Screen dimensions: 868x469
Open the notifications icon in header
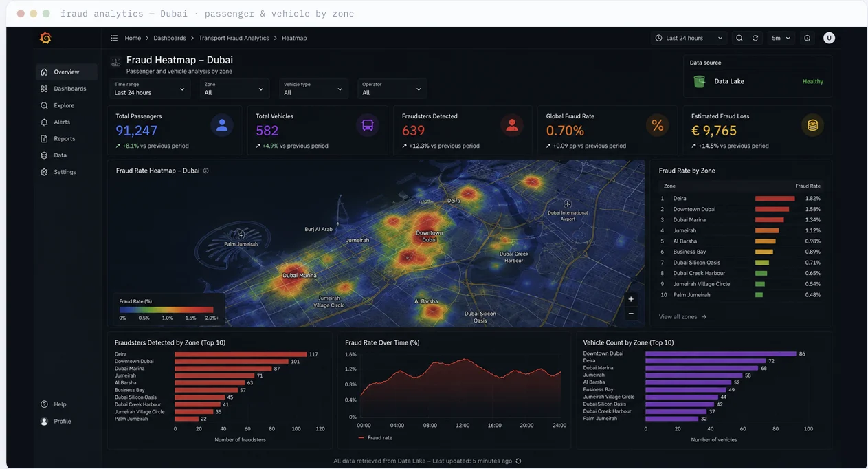(x=808, y=38)
